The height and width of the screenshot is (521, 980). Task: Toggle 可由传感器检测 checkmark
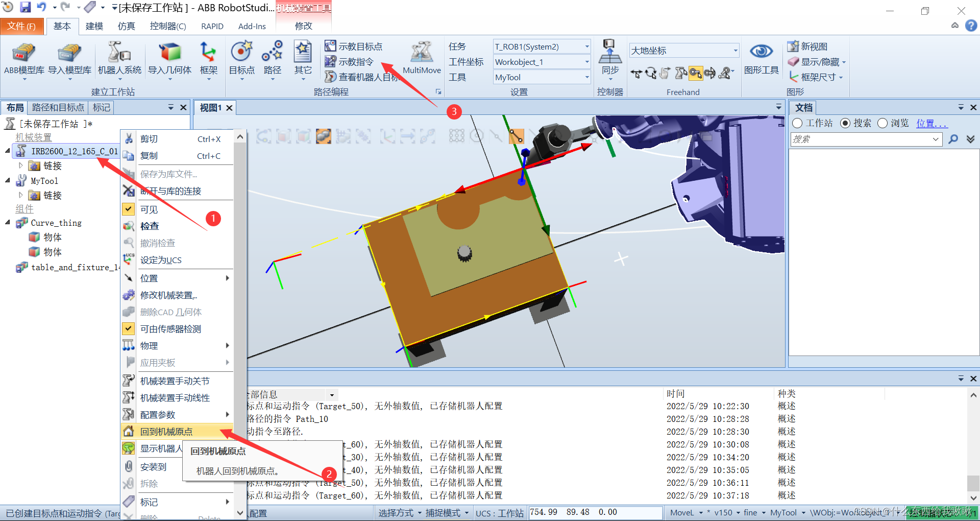pos(129,328)
